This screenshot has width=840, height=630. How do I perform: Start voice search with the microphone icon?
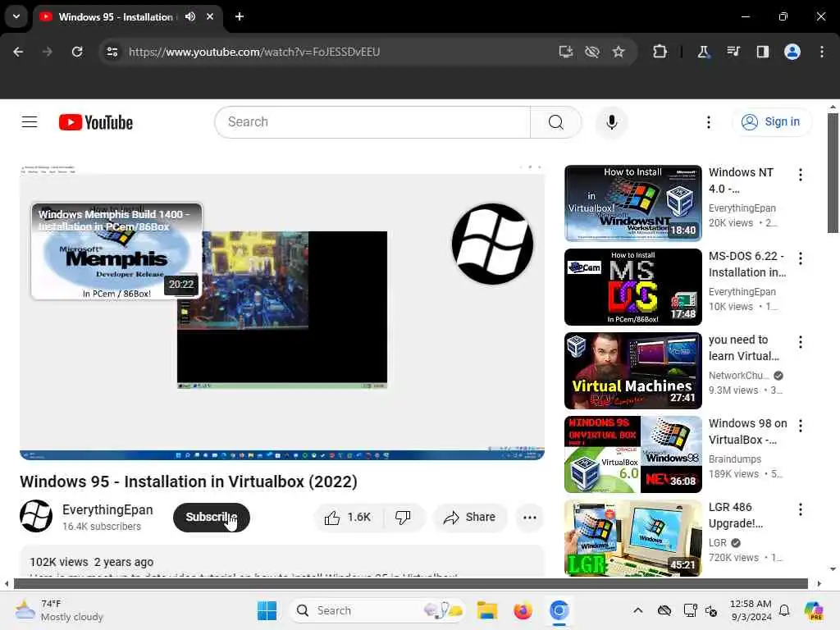[x=611, y=122]
